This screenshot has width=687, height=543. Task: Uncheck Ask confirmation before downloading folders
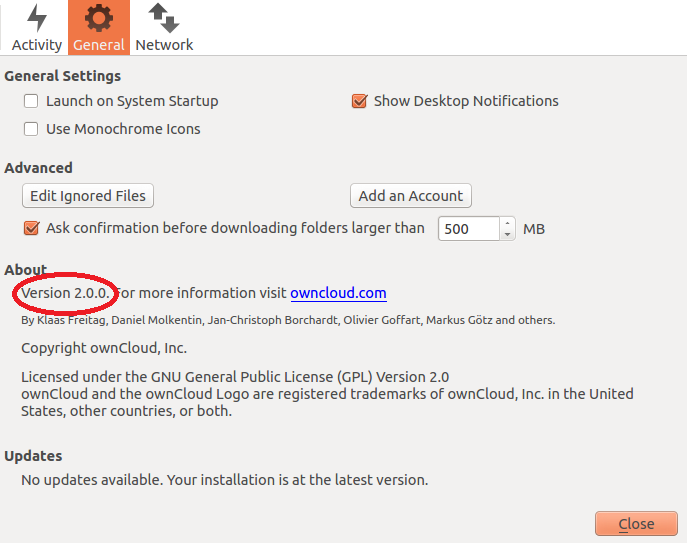point(32,228)
